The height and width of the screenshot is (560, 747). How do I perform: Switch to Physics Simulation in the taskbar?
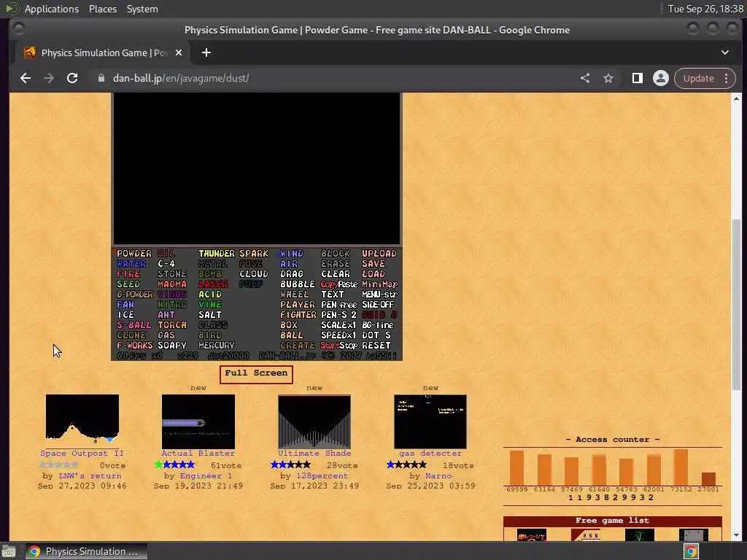86,551
